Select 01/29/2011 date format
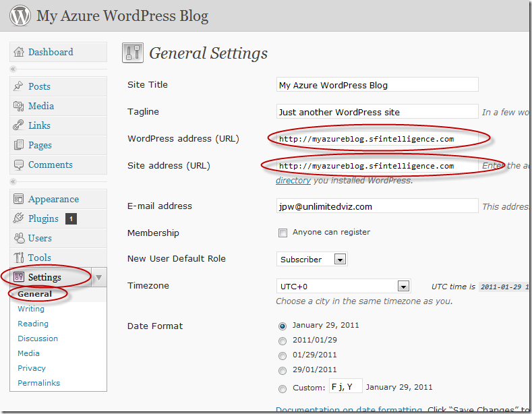Image resolution: width=532 pixels, height=414 pixels. coord(283,356)
